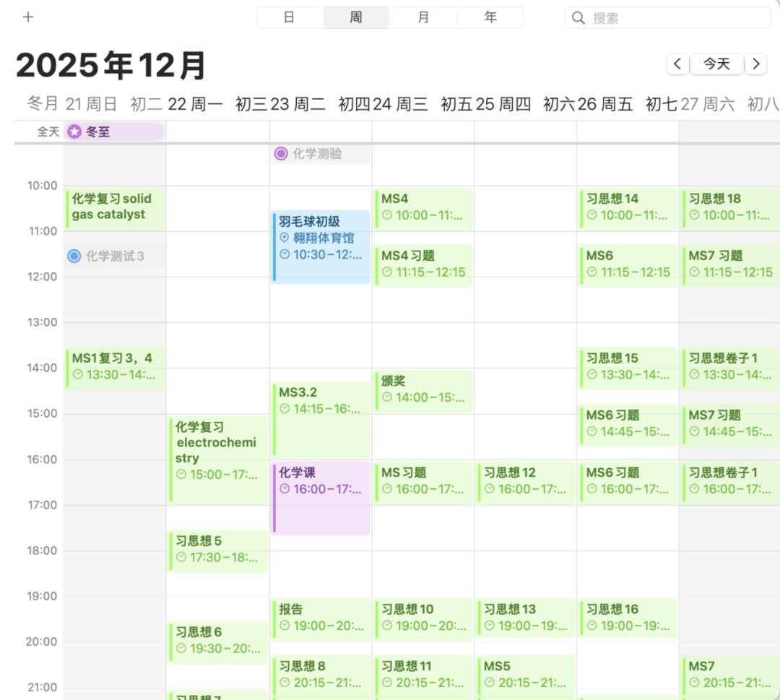Select the 习思想 11 event
This screenshot has width=780, height=700.
tap(422, 675)
